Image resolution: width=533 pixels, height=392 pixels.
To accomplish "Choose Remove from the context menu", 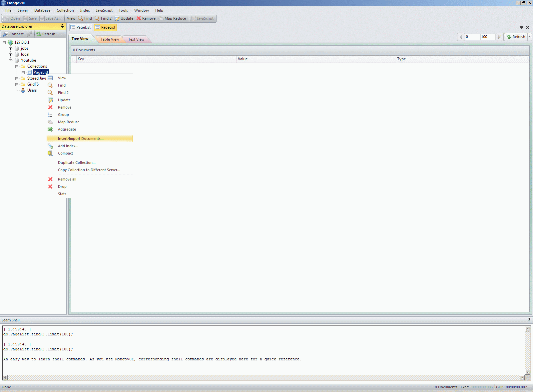I will pos(90,107).
